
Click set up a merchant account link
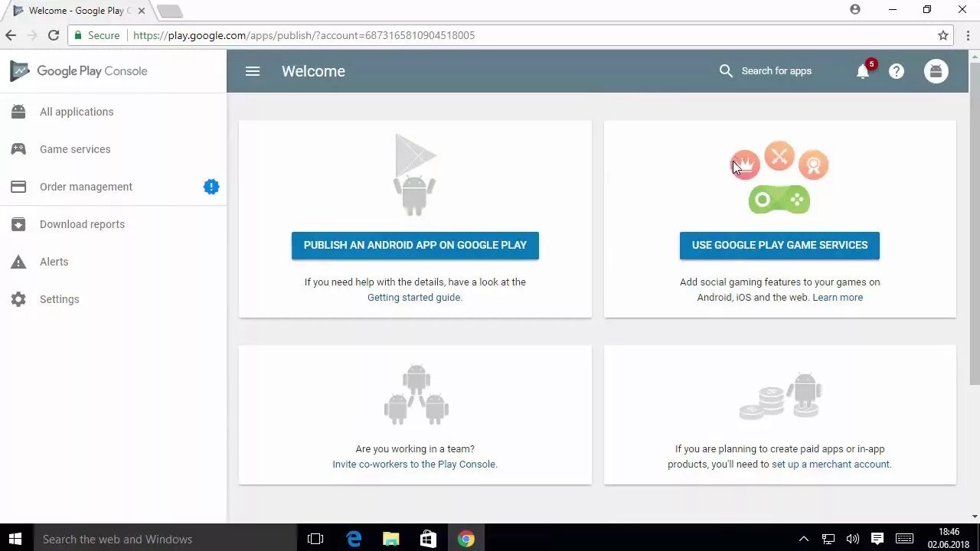(831, 464)
